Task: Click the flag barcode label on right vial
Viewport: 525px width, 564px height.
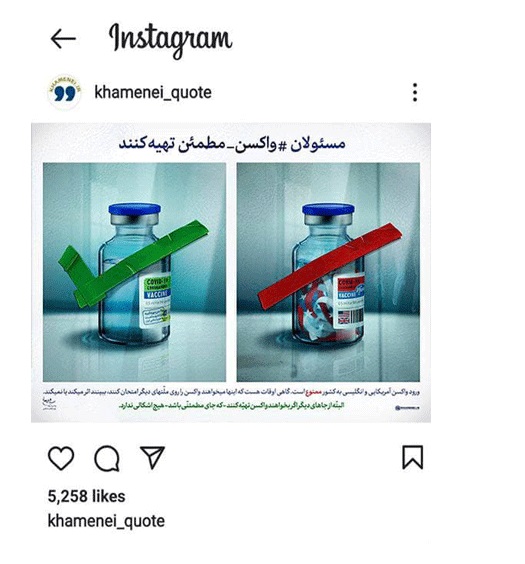Action: 350,317
